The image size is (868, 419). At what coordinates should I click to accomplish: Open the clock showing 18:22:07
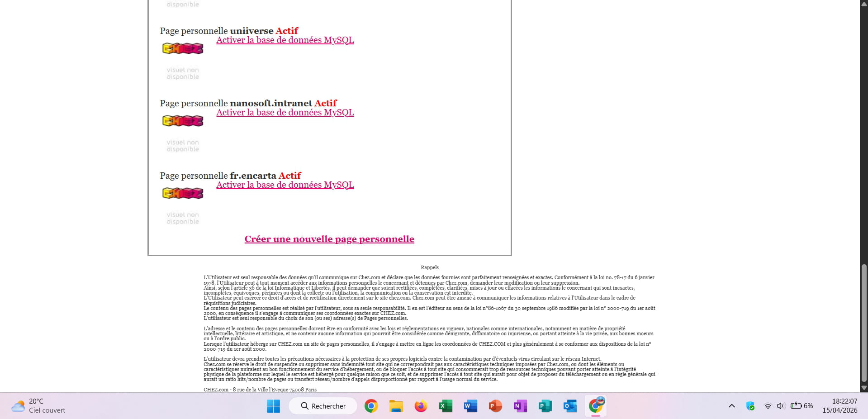(844, 401)
